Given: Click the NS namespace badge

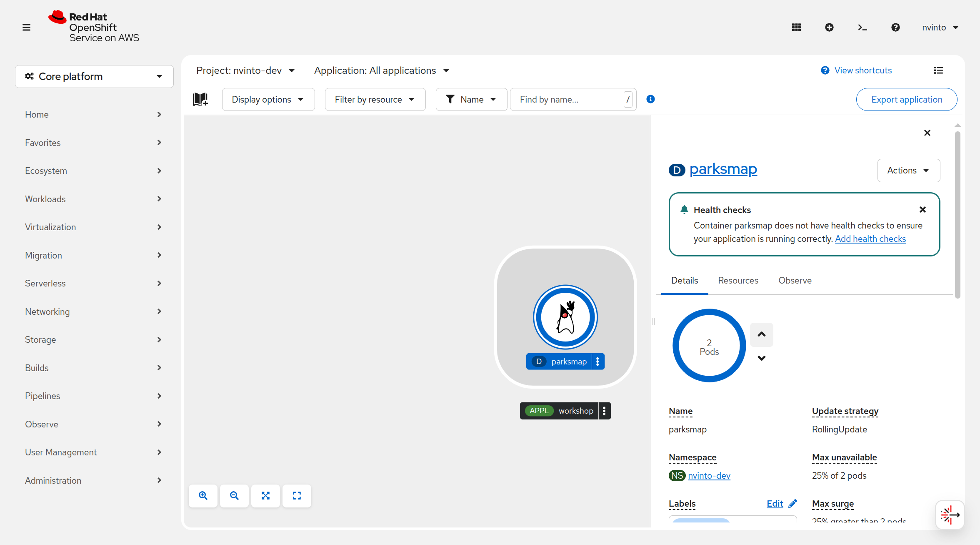Looking at the screenshot, I should (677, 476).
